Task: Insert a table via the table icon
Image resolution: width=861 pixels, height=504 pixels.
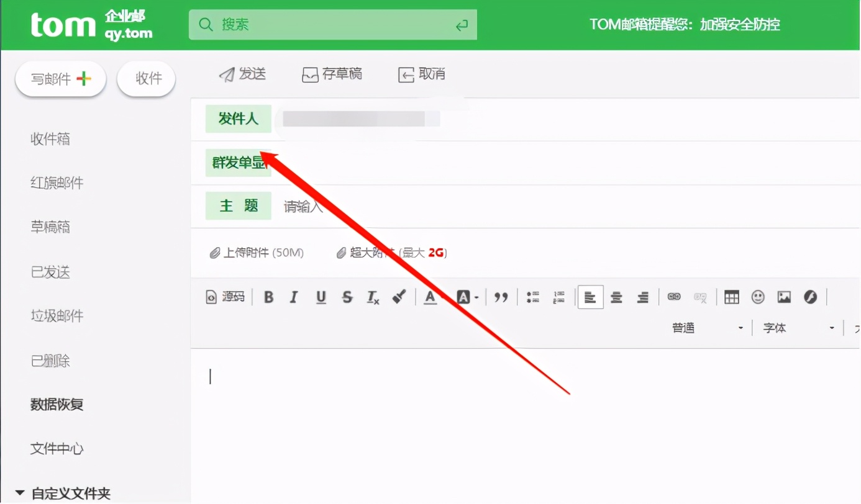Action: coord(731,297)
